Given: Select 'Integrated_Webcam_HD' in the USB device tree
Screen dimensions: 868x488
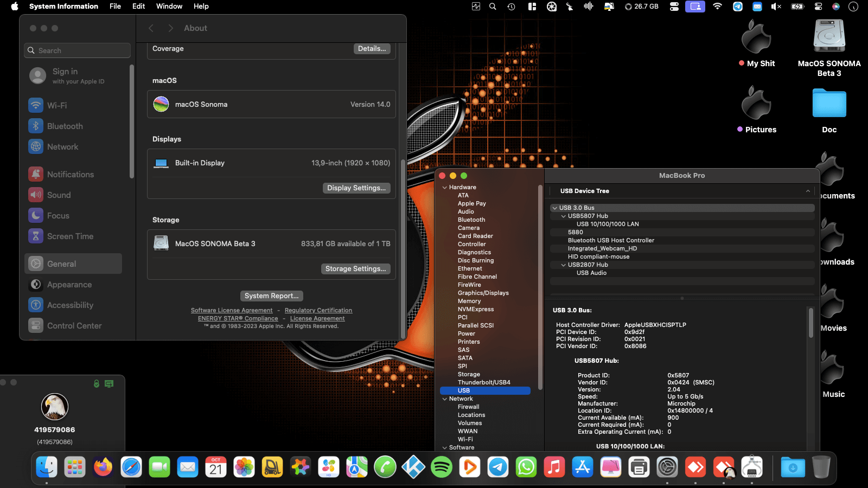Looking at the screenshot, I should (602, 249).
